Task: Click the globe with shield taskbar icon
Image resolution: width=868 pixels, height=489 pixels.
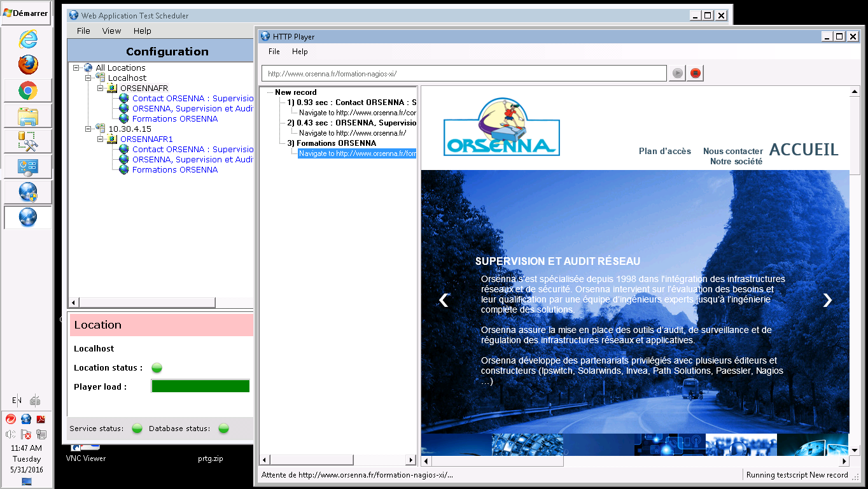Action: point(27,192)
